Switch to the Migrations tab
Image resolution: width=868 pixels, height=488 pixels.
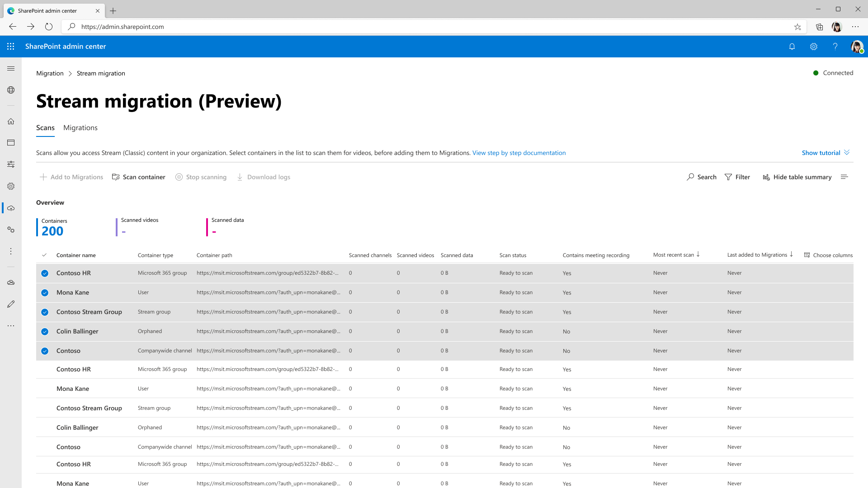click(x=80, y=127)
